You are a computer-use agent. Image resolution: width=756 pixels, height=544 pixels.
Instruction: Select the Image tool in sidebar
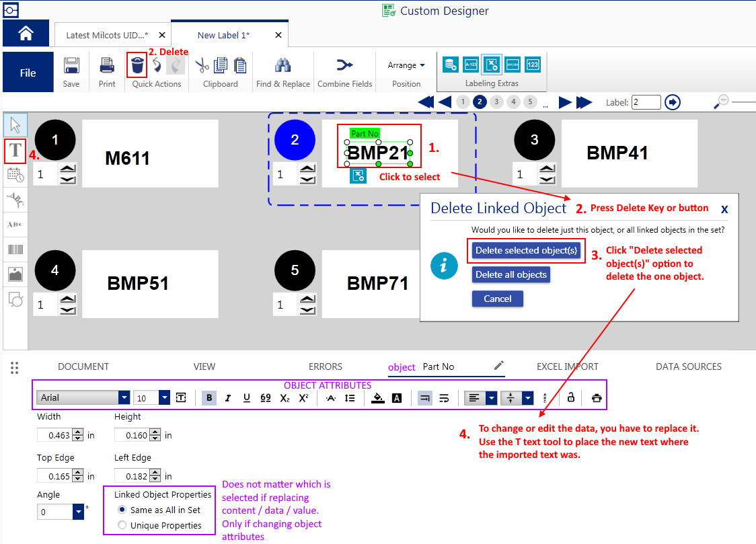pyautogui.click(x=15, y=274)
